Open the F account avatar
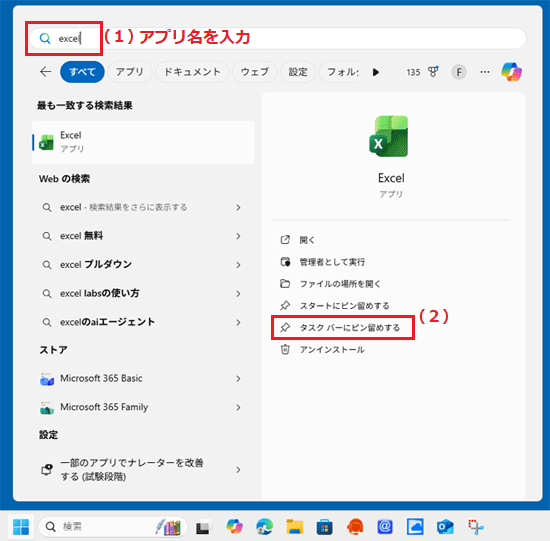This screenshot has height=541, width=550. click(458, 72)
